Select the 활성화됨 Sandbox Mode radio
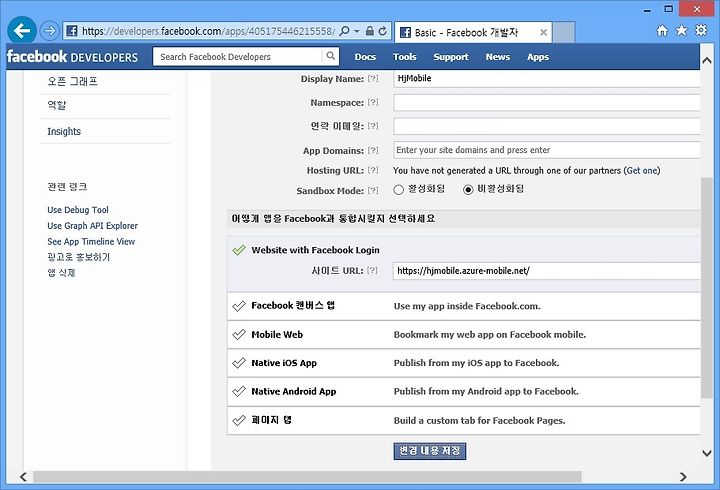This screenshot has height=490, width=720. pos(399,189)
